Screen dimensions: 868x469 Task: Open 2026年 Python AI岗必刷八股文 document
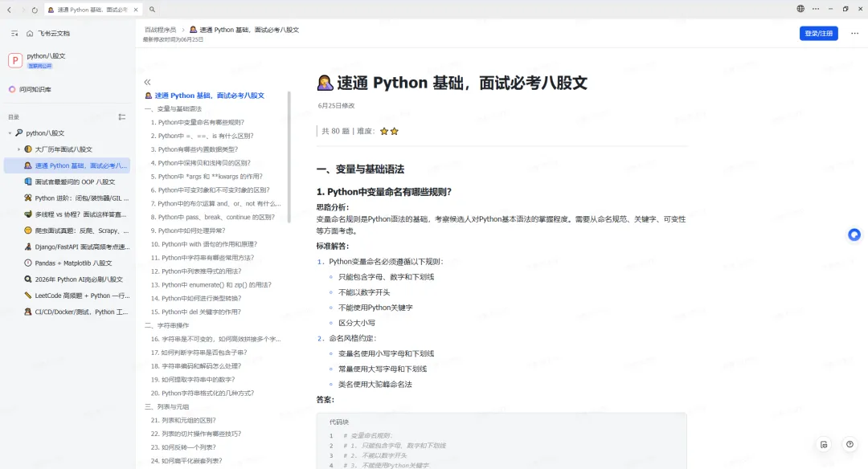[79, 279]
